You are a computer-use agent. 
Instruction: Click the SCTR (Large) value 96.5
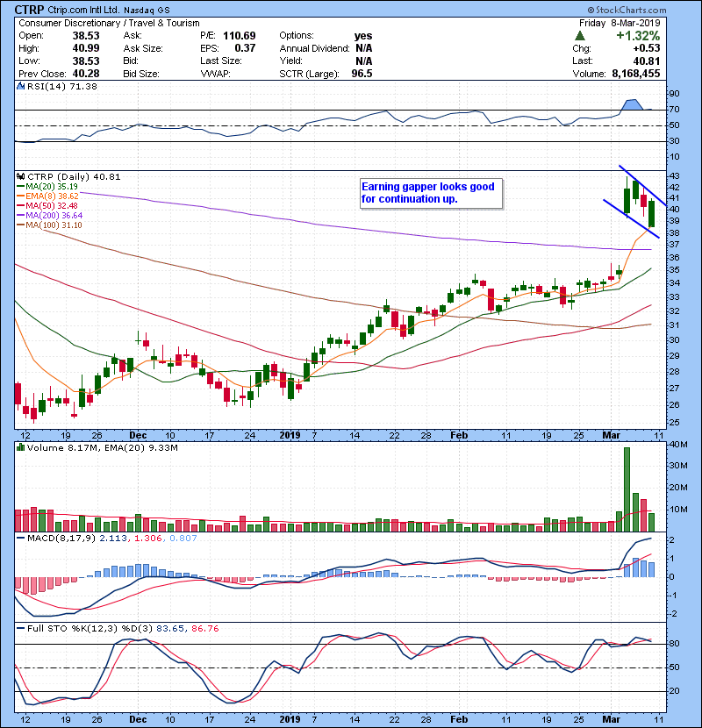[362, 74]
